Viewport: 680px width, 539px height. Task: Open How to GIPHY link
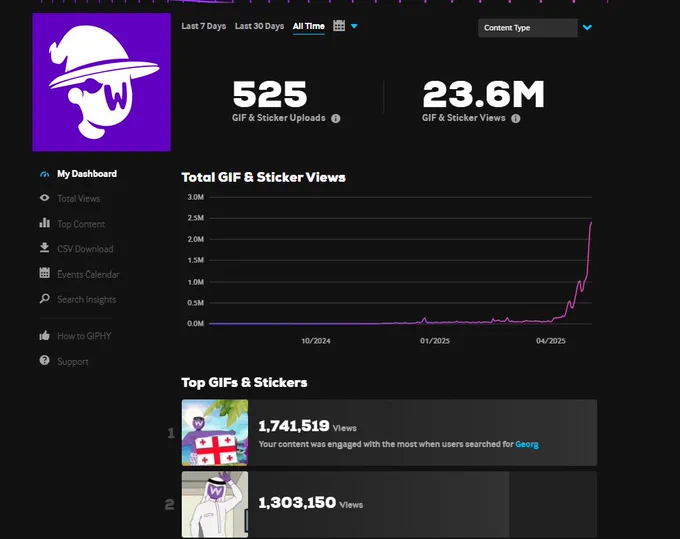coord(84,336)
